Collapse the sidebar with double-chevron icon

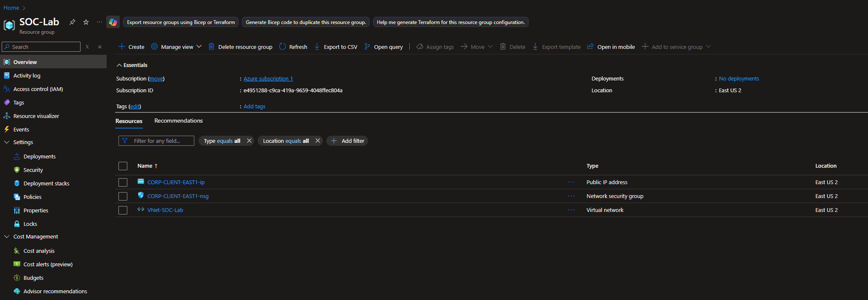pos(100,47)
